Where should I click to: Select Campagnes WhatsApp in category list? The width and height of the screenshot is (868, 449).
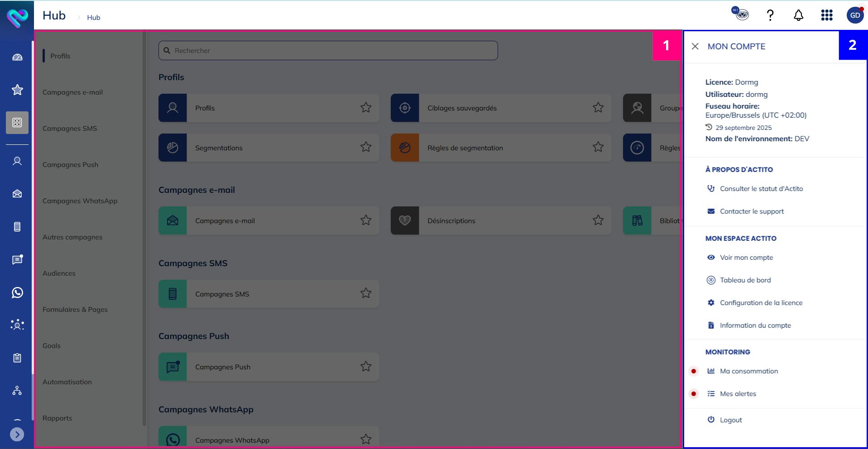(x=80, y=201)
